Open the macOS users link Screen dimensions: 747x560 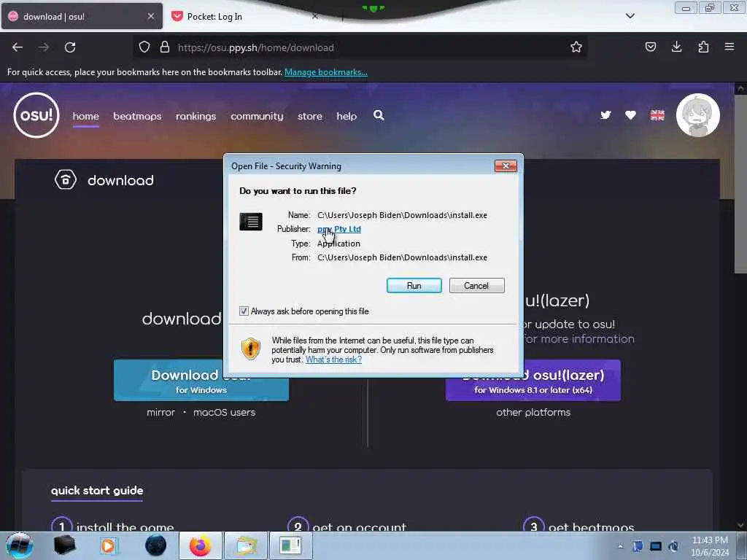tap(225, 413)
